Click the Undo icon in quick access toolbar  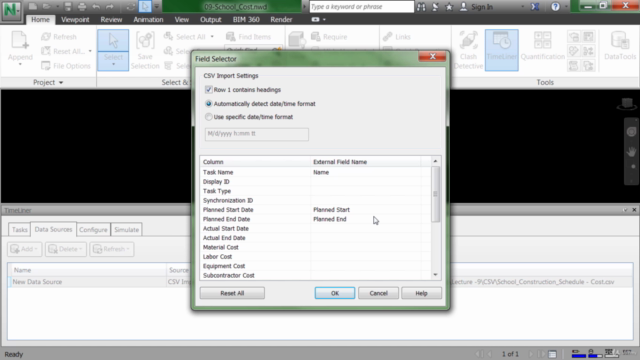click(x=96, y=7)
